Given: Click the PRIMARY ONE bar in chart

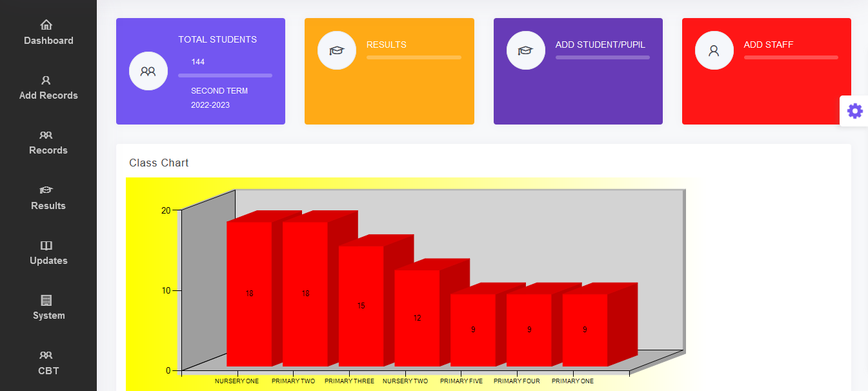Looking at the screenshot, I should pyautogui.click(x=585, y=329).
